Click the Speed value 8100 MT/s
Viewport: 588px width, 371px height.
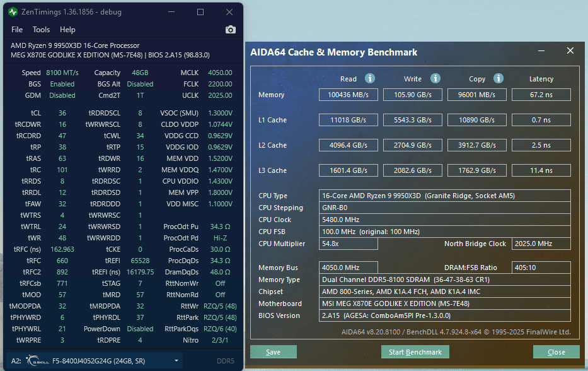(x=62, y=73)
